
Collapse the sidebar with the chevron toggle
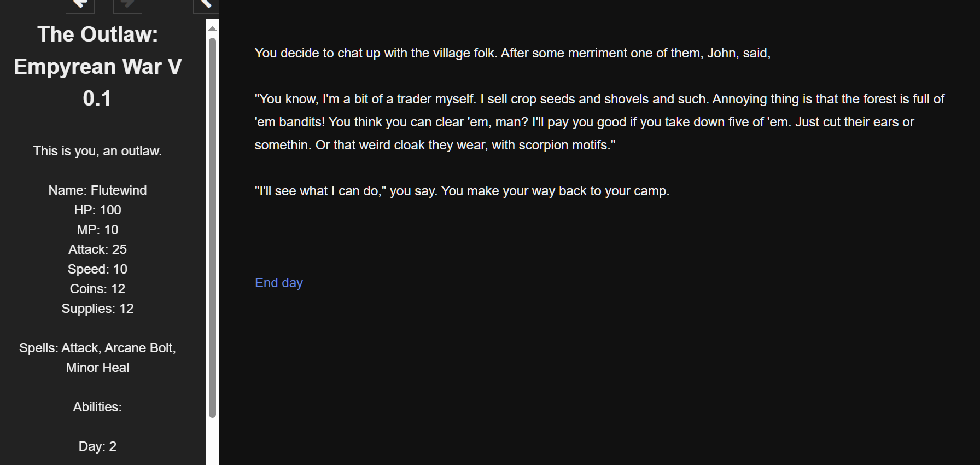[x=206, y=5]
